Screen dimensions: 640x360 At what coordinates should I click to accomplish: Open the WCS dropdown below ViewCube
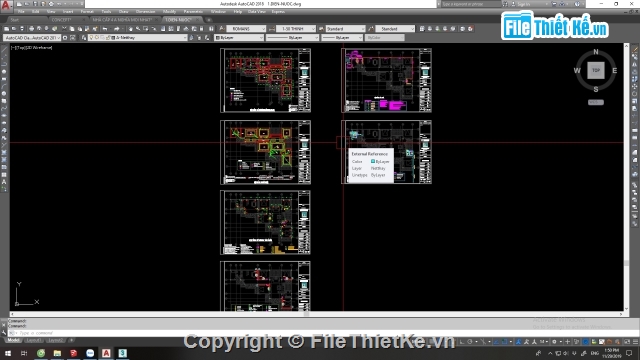pyautogui.click(x=596, y=102)
